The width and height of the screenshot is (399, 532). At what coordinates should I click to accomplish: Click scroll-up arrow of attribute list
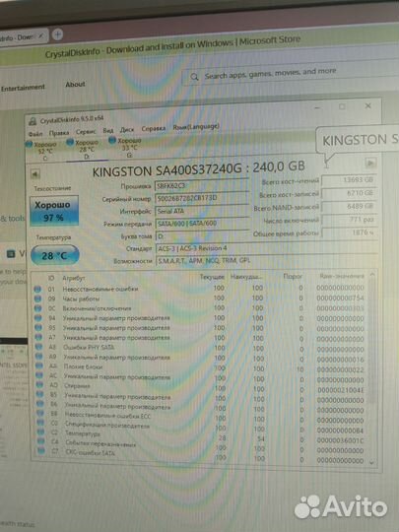point(372,274)
